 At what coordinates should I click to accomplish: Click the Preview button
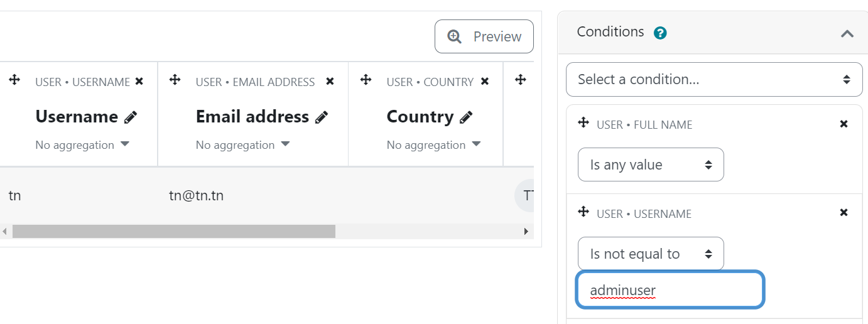(x=484, y=36)
